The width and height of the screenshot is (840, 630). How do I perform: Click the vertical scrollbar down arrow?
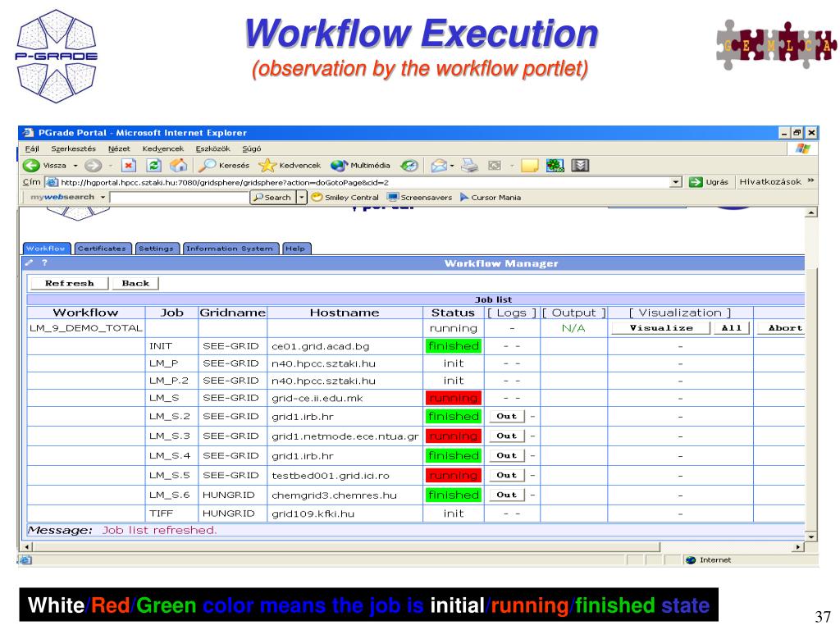pyautogui.click(x=811, y=536)
